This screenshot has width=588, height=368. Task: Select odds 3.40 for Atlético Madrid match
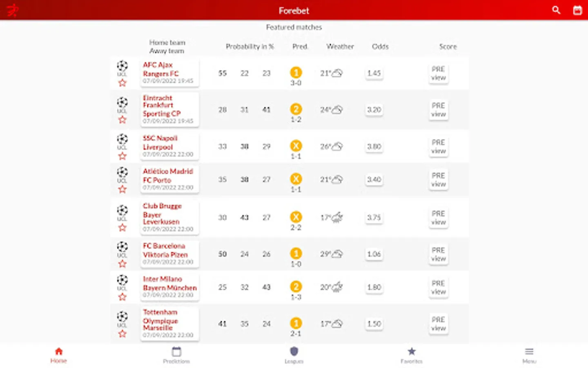[x=374, y=180]
